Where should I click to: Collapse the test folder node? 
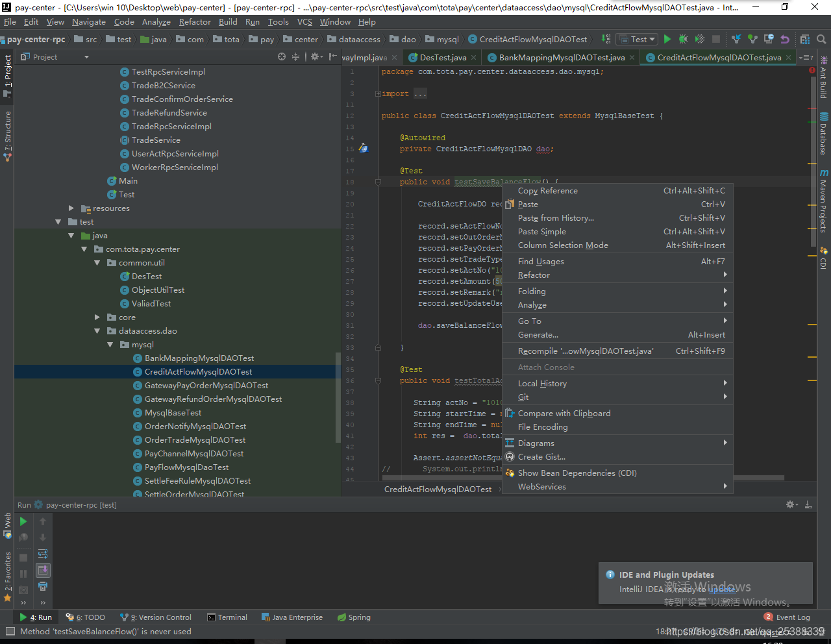58,222
